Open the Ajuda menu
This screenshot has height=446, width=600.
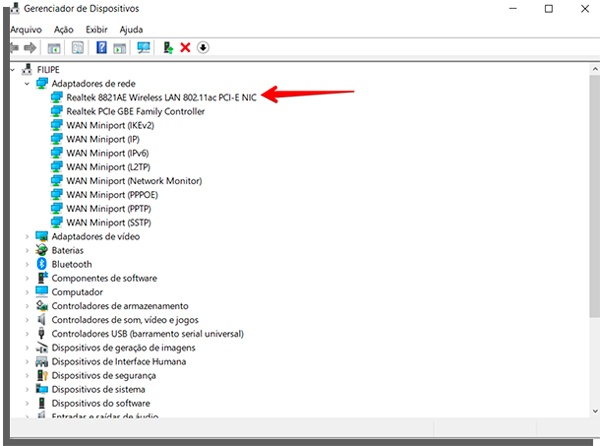(131, 29)
